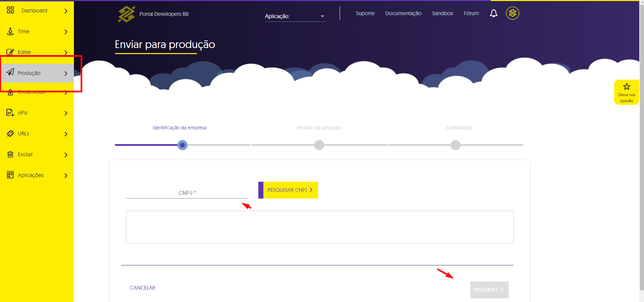
Task: Click the Contratação step label
Action: [459, 128]
